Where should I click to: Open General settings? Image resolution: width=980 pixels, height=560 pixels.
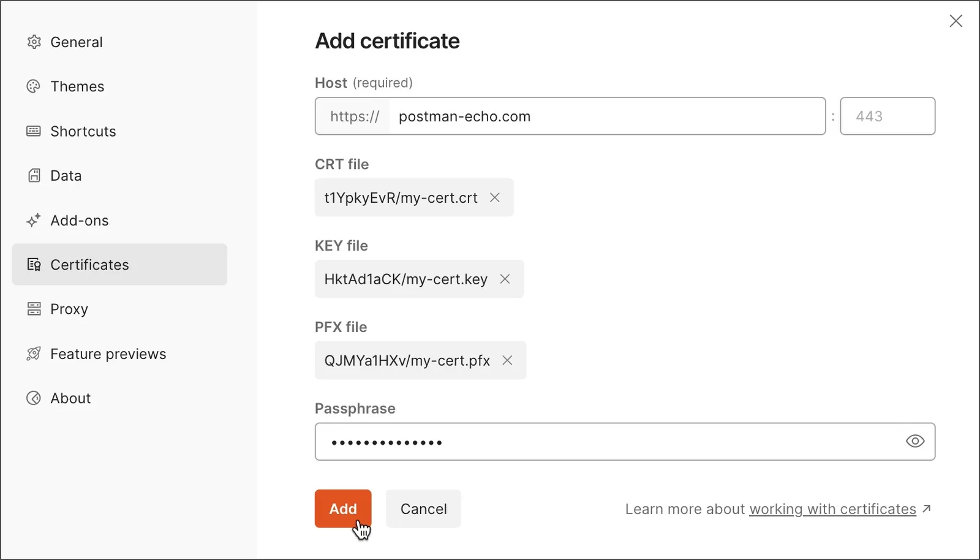pos(119,42)
